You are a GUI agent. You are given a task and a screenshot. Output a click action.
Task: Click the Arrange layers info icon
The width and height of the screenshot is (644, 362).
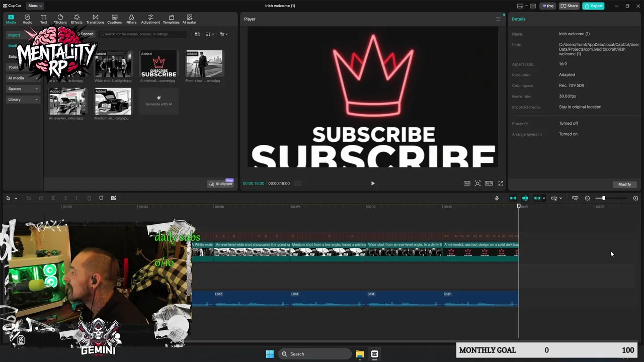540,134
